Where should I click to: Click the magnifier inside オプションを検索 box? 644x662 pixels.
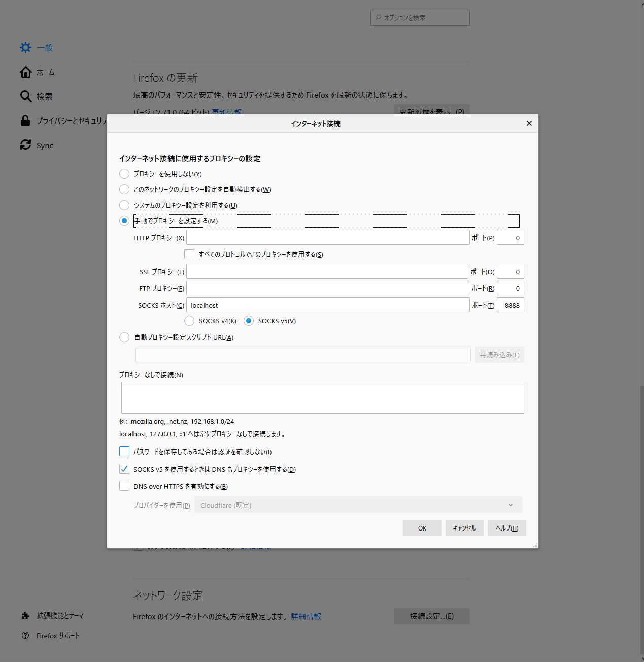click(378, 17)
